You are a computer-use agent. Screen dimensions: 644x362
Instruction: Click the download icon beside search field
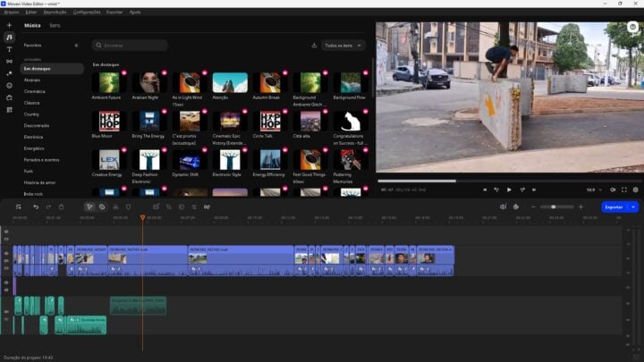point(314,45)
